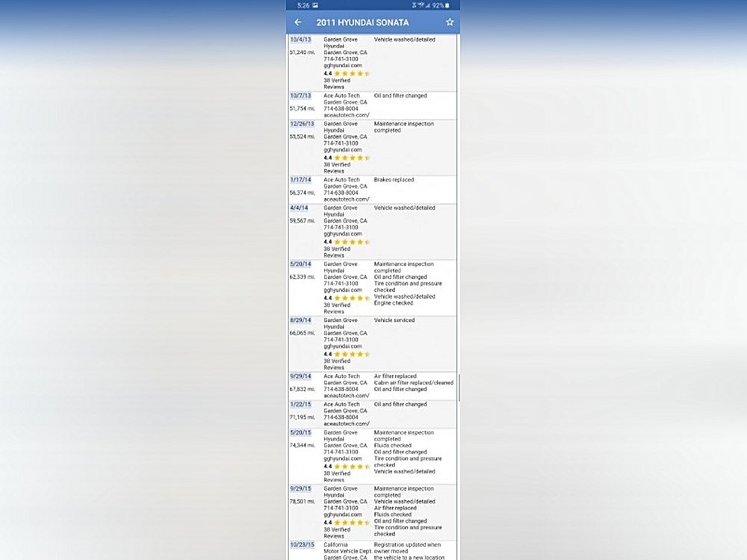Click Cabin air filter replaced/cleaned note
747x560 pixels.
point(414,383)
